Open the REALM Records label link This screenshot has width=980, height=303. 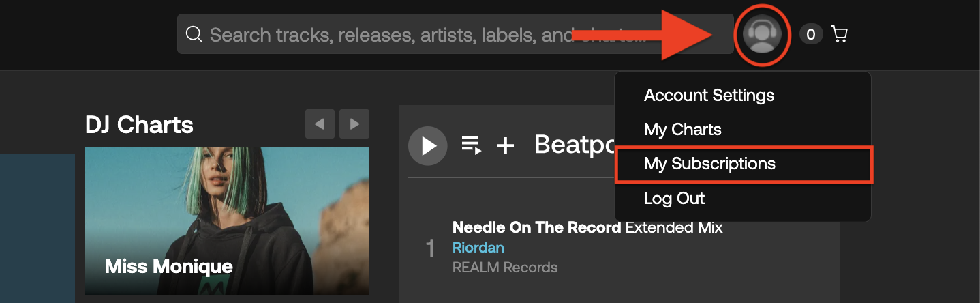coord(505,268)
